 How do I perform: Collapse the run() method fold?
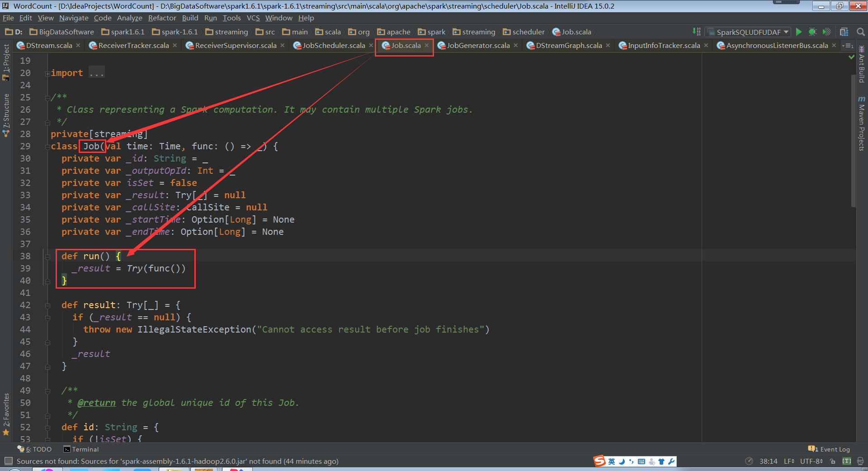pyautogui.click(x=47, y=257)
